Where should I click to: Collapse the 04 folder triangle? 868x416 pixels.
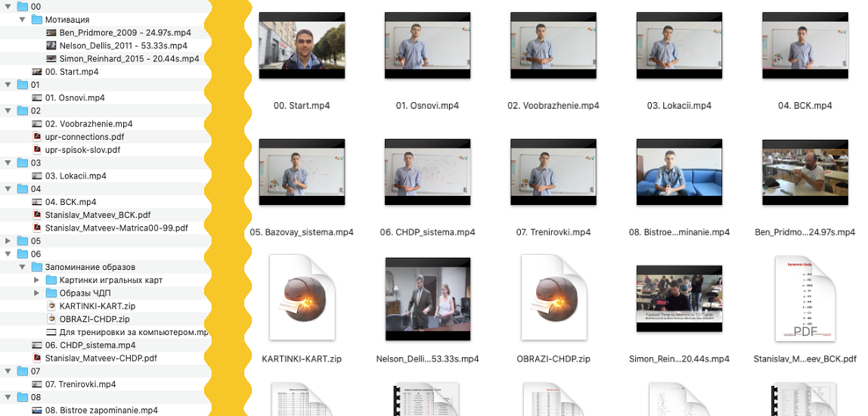point(8,189)
